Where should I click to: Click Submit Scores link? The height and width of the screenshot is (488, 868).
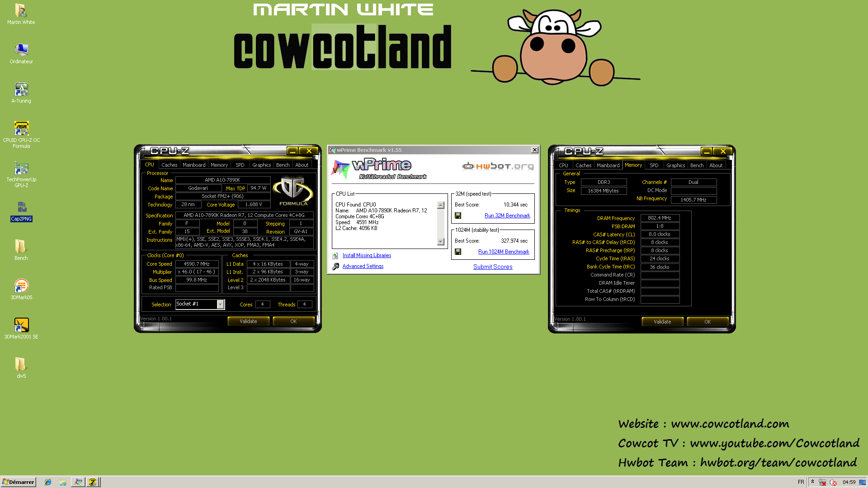point(493,267)
